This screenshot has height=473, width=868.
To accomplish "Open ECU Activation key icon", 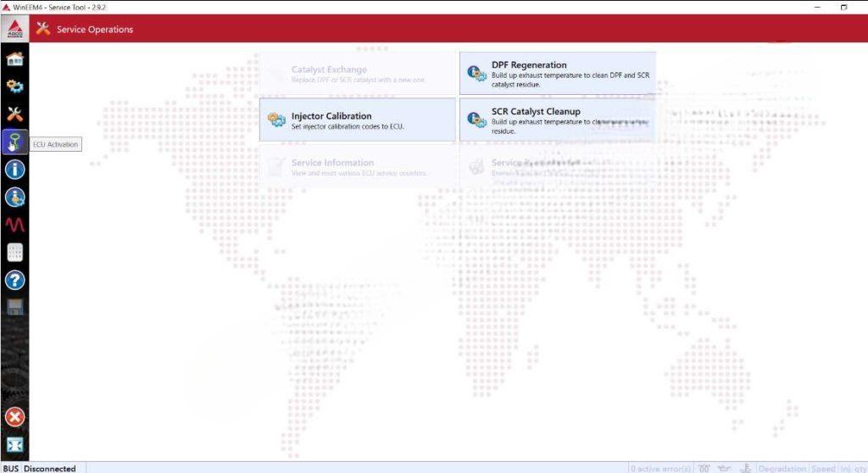I will (14, 142).
